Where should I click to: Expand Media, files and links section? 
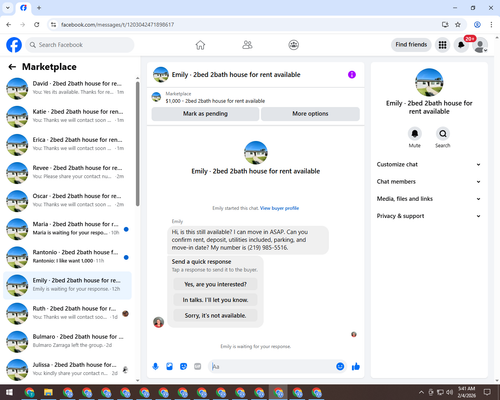(429, 199)
